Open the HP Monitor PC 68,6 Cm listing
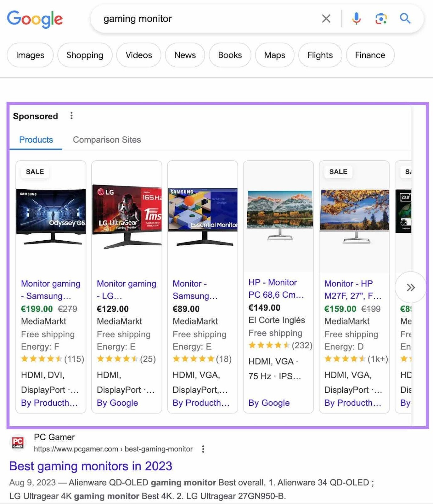Screen dimensions: 433x504 (x=276, y=289)
